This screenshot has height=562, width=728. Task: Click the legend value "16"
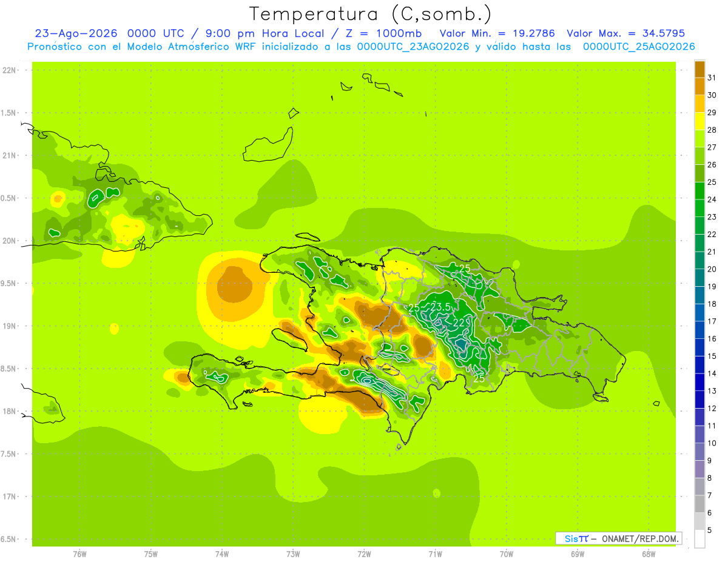point(712,339)
